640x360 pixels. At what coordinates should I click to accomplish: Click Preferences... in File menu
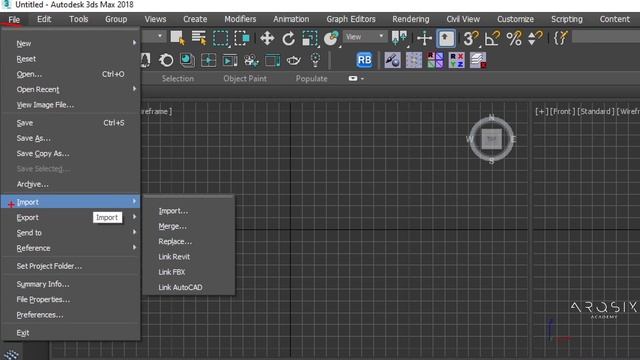[40, 315]
